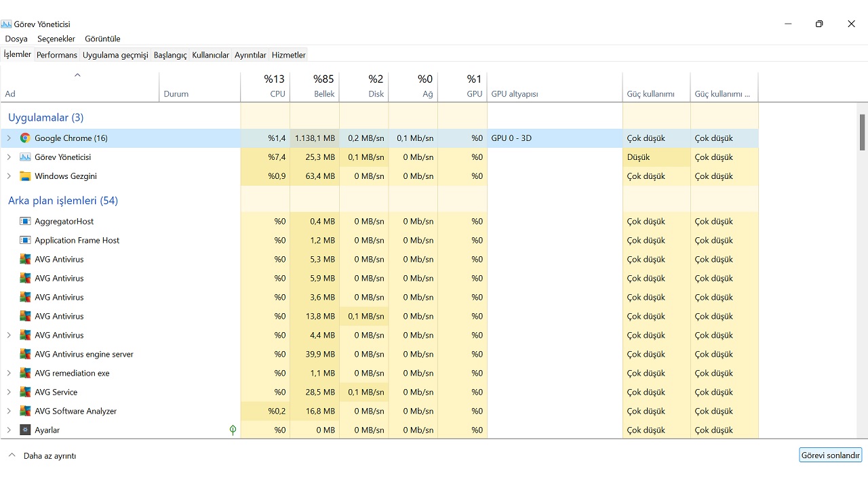The image size is (868, 488).
Task: Switch to the Başlangıç tab
Action: 170,55
